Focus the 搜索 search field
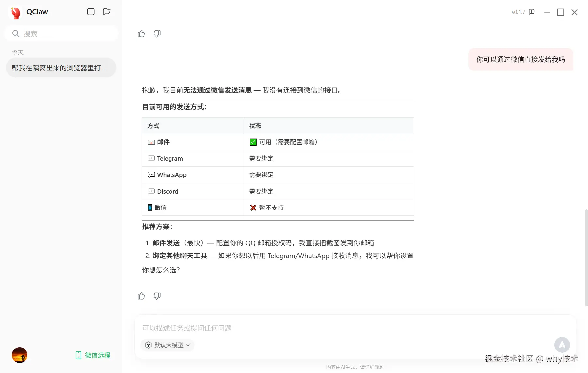The image size is (588, 373). 61,33
